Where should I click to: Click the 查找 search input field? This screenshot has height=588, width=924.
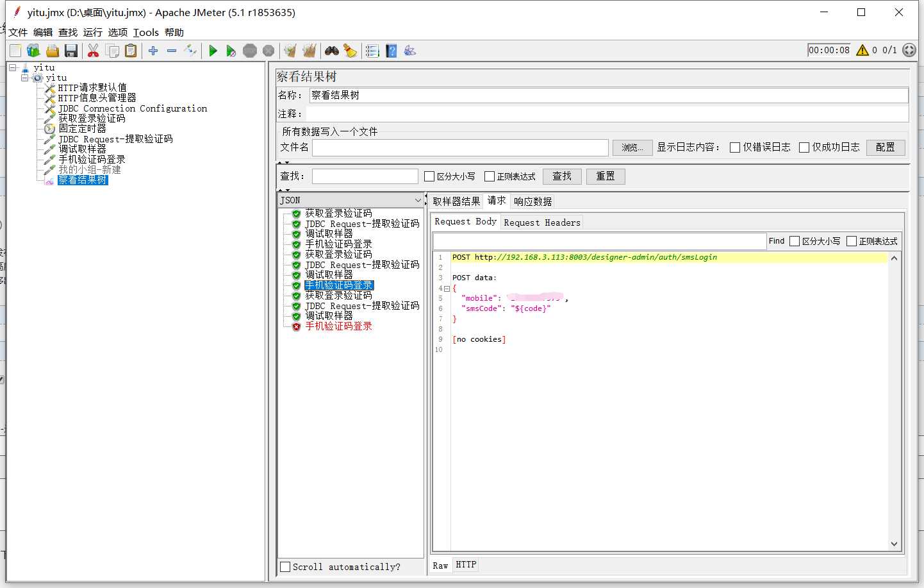point(365,176)
